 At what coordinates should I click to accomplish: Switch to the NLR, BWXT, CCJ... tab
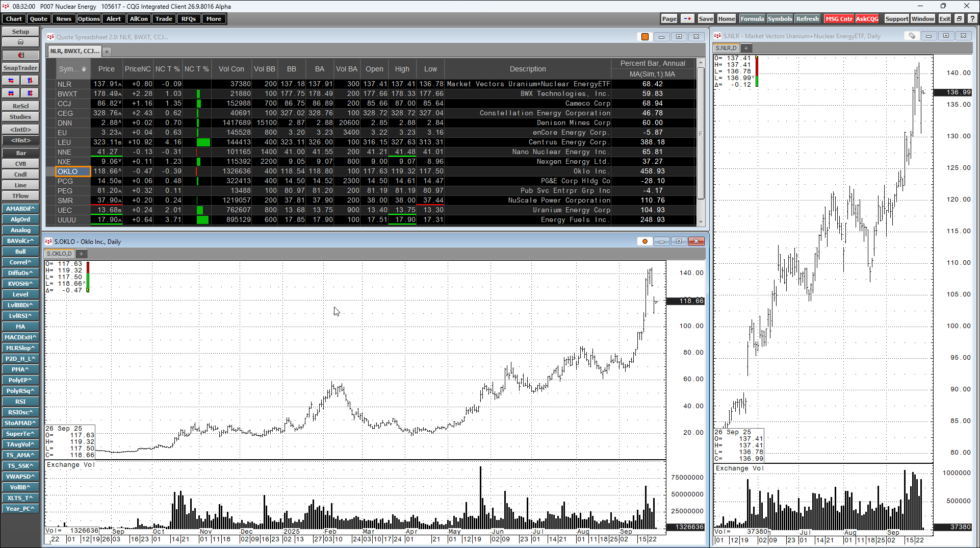click(74, 51)
